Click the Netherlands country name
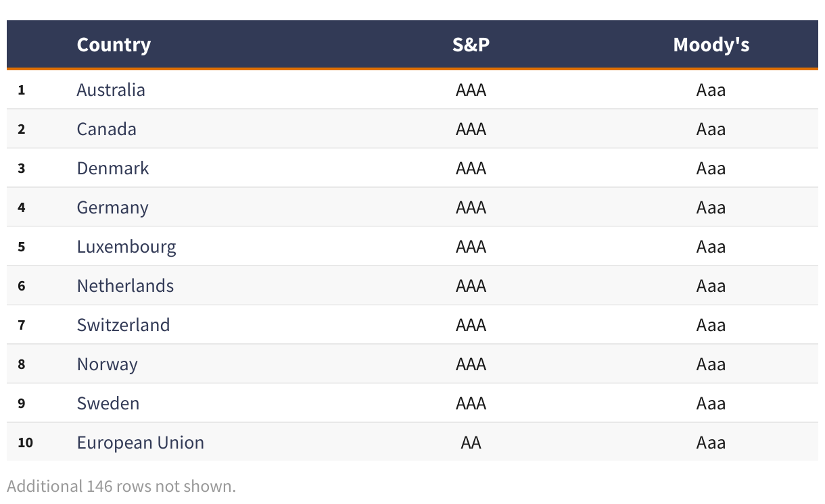Viewport: 825px width, 504px height. [x=125, y=286]
